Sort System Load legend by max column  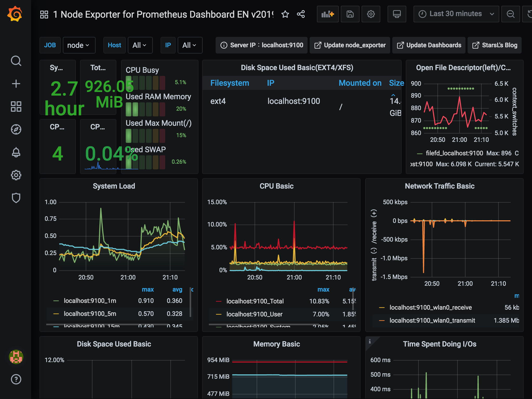click(x=148, y=289)
